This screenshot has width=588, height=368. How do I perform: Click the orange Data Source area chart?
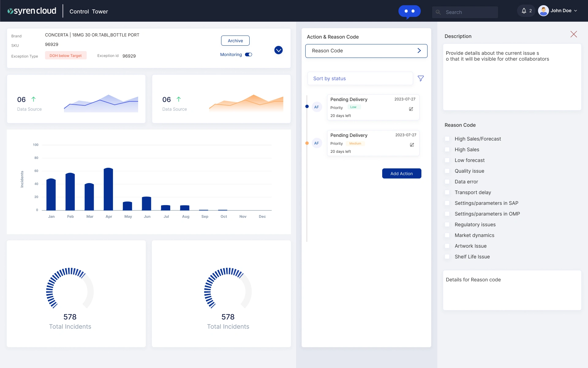246,103
